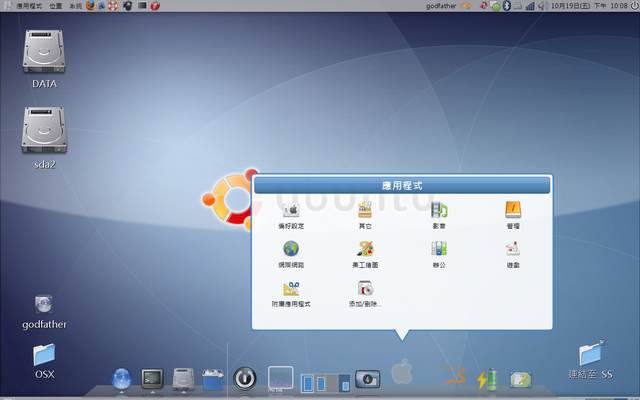Open 附屬應用程式 (Accessories) category
The width and height of the screenshot is (640, 400).
click(291, 293)
